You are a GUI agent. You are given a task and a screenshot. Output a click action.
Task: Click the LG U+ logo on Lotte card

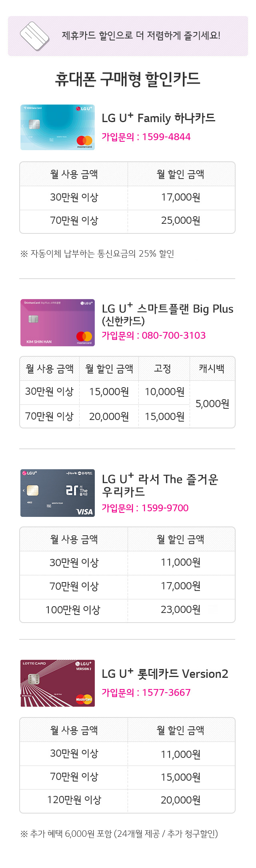pyautogui.click(x=84, y=663)
